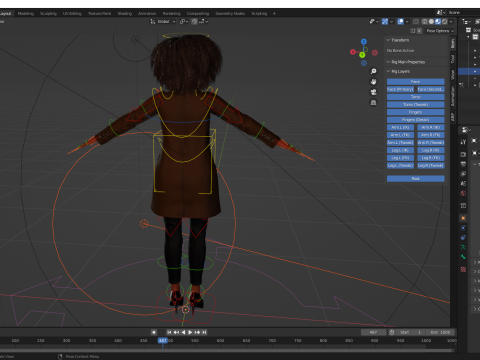Screen dimensions: 480x360
Task: Toggle snapping magnet icon
Action: pos(194,21)
